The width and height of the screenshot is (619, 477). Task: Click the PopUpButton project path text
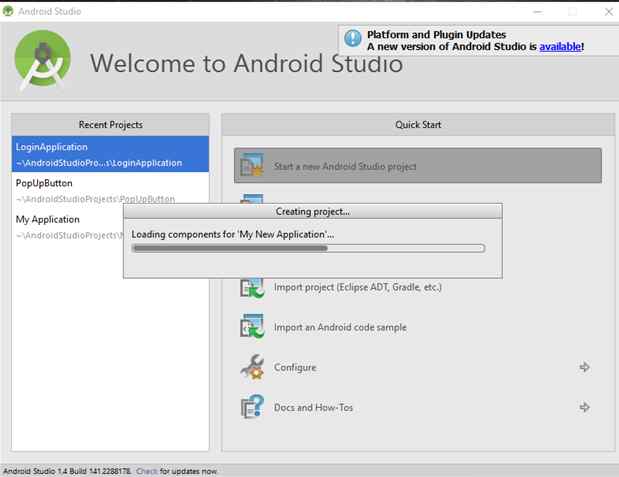[x=95, y=199]
